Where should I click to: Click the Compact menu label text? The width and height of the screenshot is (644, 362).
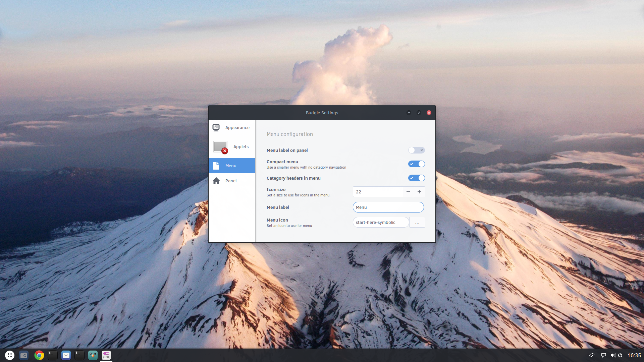tap(282, 162)
